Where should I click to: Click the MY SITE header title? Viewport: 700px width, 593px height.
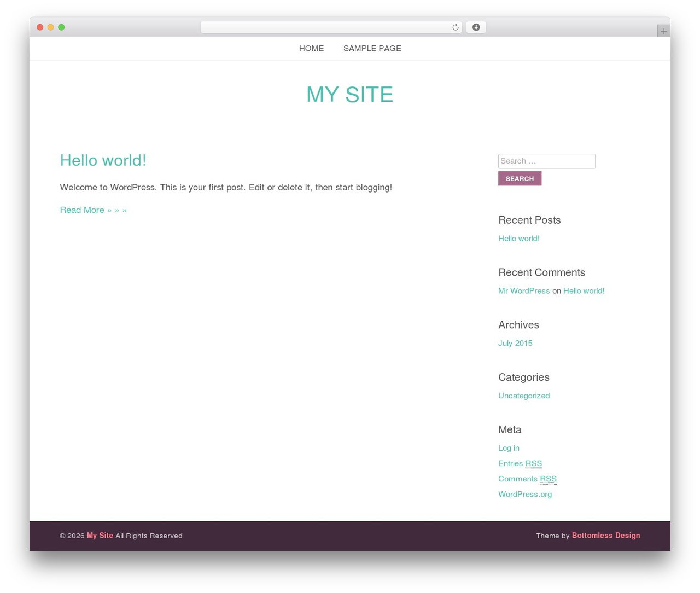coord(350,95)
